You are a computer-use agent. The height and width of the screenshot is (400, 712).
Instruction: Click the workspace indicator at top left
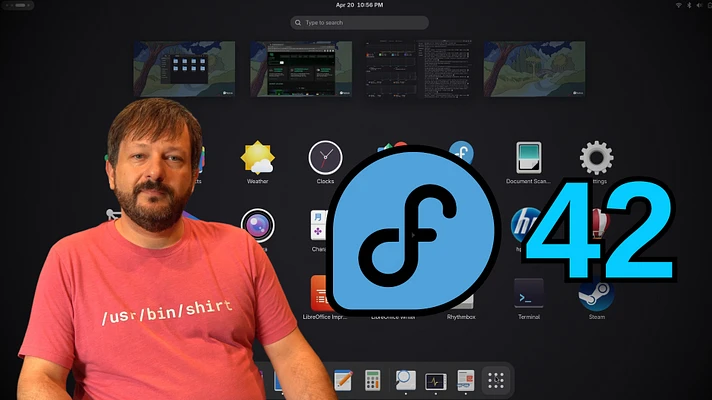coord(18,5)
